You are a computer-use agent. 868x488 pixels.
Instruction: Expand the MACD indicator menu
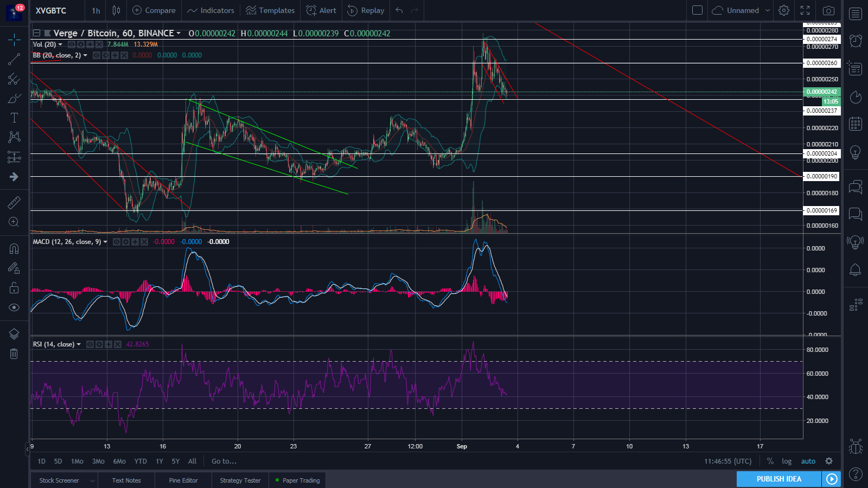[105, 242]
